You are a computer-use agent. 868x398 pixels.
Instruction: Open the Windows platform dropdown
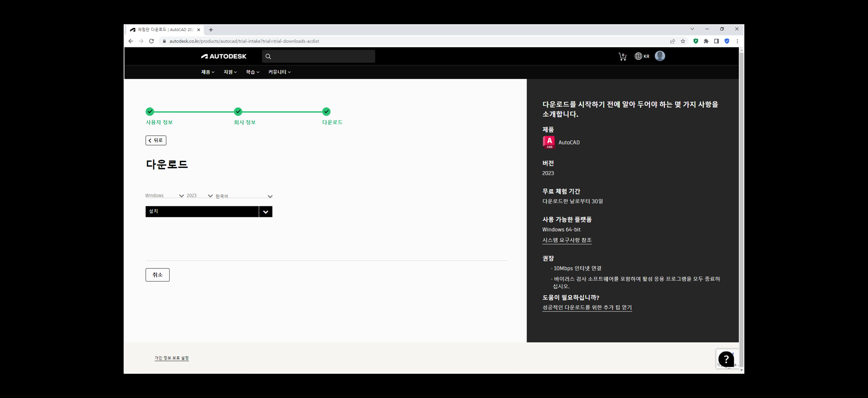pos(164,196)
